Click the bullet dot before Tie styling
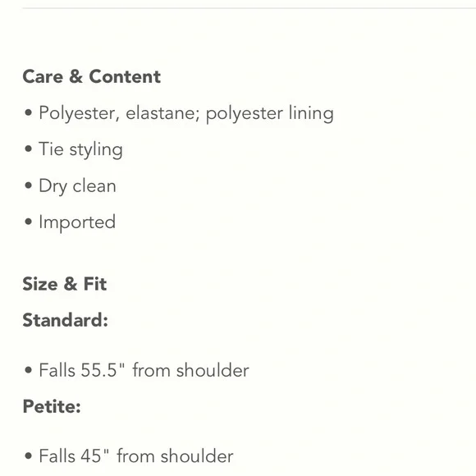The image size is (476, 476). [28, 149]
